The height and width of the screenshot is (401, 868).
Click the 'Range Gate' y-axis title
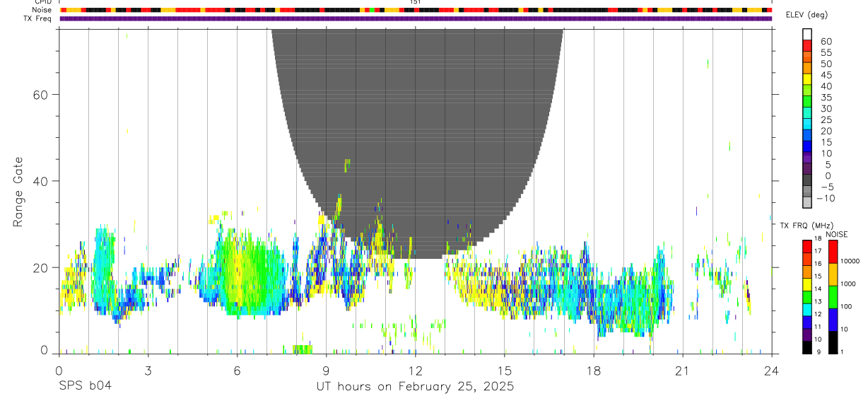tap(18, 192)
